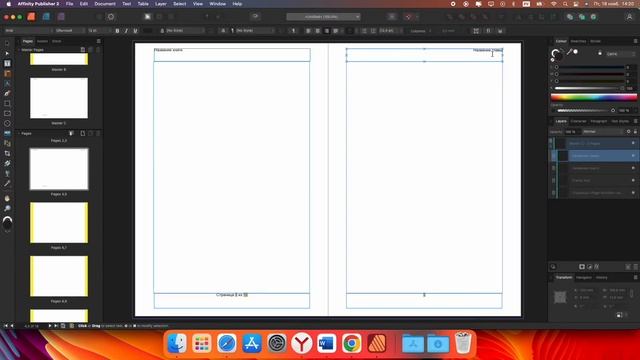Click the mask layer icon below Layers
Viewport: 640px width, 360px height.
(x=582, y=267)
